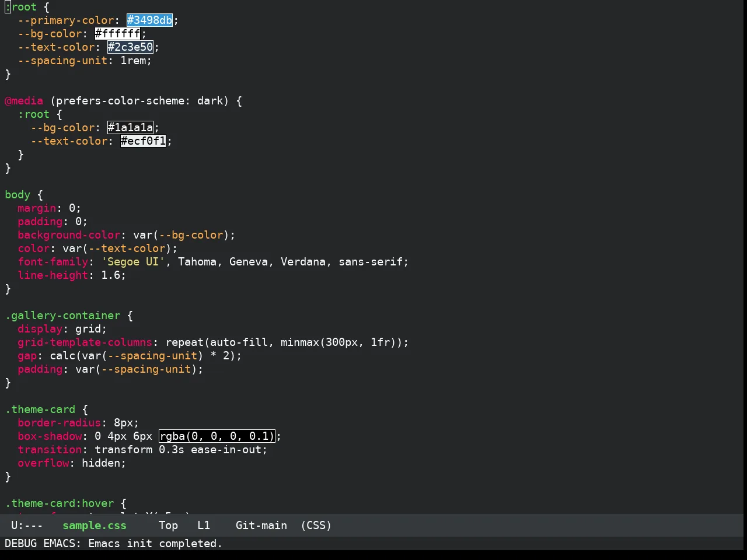Place cursor on '--primary-color' variable

[66, 20]
